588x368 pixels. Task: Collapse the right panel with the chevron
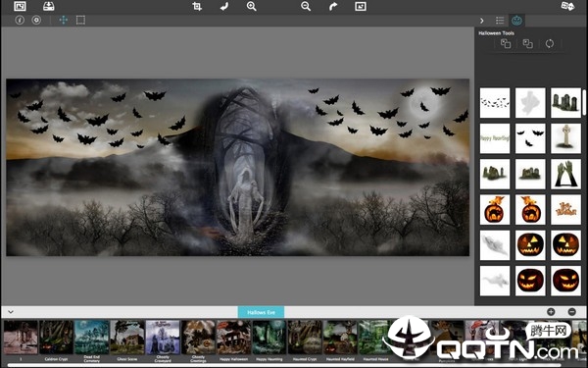[482, 21]
